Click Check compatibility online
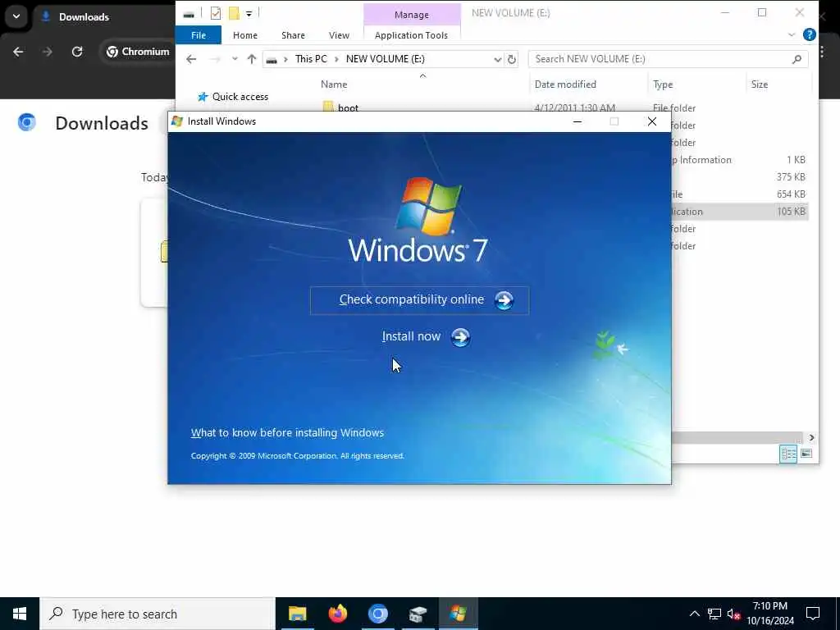The height and width of the screenshot is (630, 840). (x=419, y=300)
